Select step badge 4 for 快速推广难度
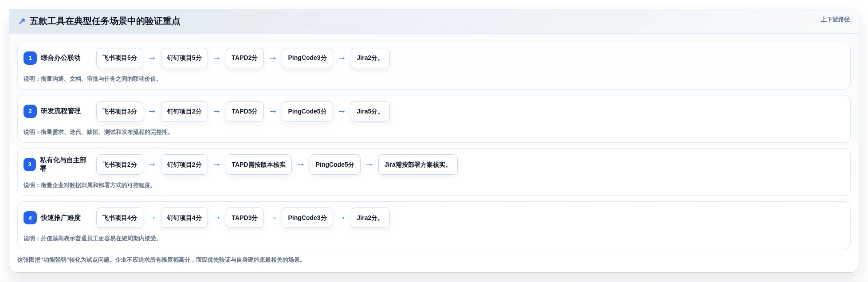Viewport: 868px width, 282px height. pos(30,218)
